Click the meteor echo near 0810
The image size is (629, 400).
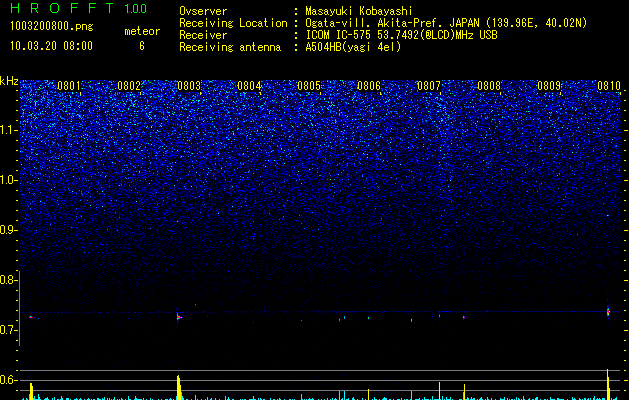click(608, 311)
